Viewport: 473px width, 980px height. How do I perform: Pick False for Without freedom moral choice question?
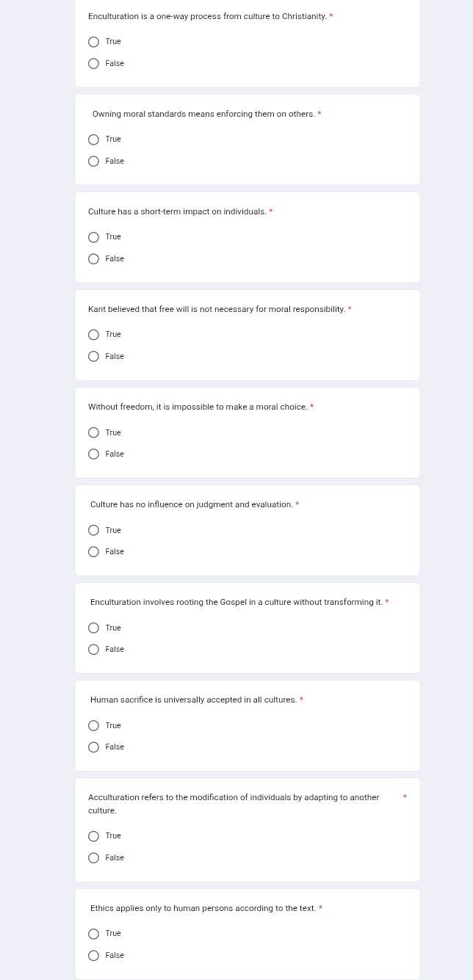[x=93, y=454]
